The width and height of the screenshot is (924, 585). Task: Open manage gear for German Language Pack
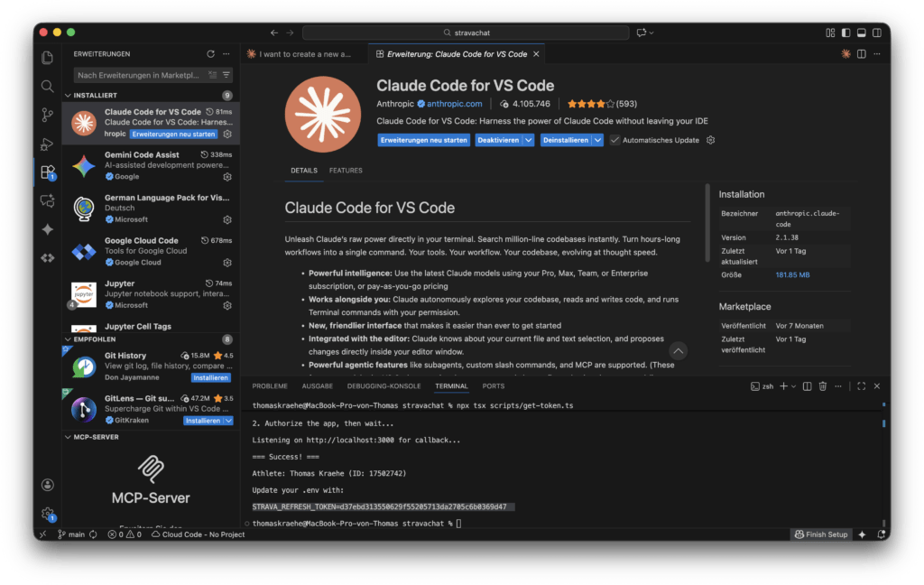(x=227, y=219)
